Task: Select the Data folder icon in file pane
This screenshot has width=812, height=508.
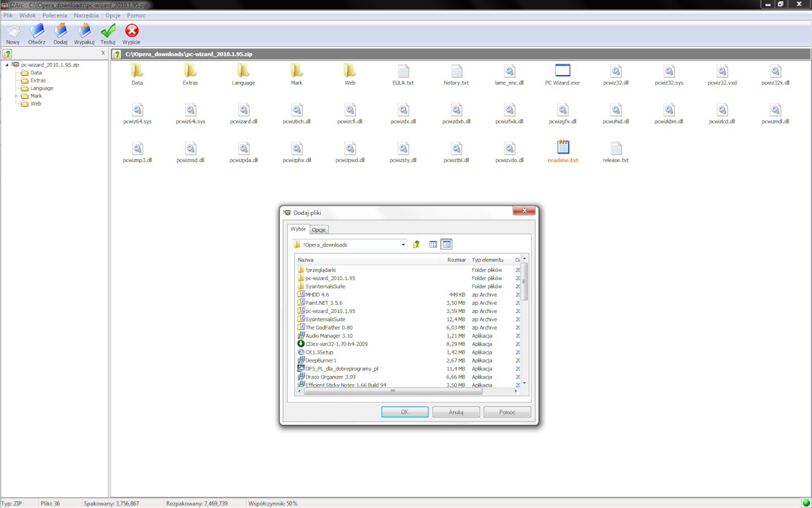Action: 137,70
